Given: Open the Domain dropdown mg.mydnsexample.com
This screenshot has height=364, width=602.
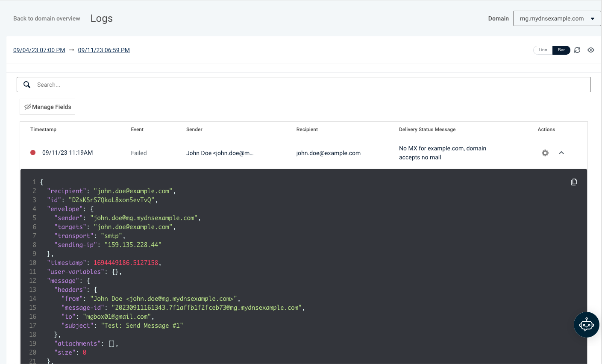Looking at the screenshot, I should coord(557,18).
